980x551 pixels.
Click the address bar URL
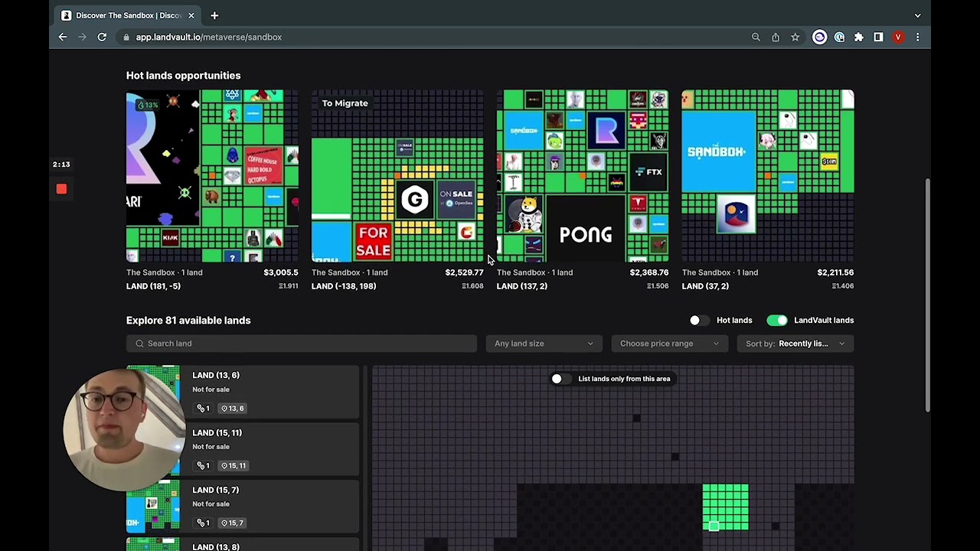pyautogui.click(x=209, y=37)
